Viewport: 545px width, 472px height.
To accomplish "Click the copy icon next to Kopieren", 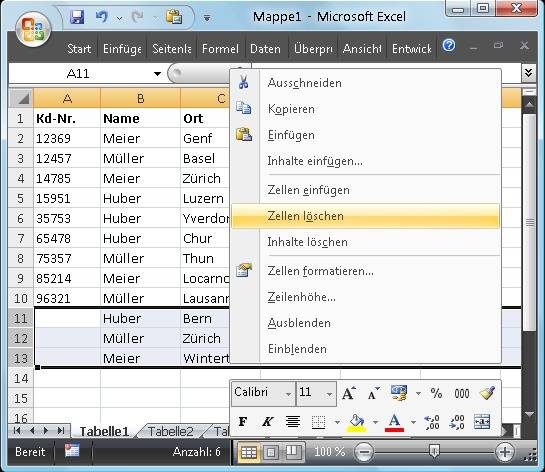I will tap(244, 108).
